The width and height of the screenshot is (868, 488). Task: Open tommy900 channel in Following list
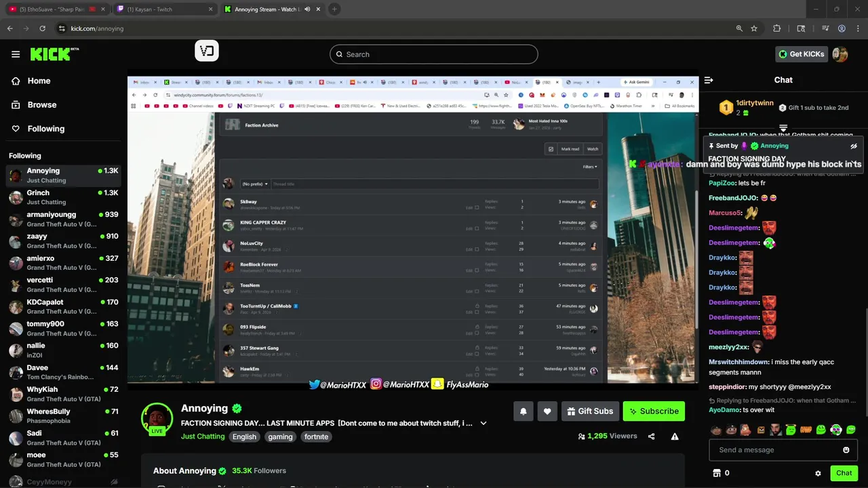pyautogui.click(x=63, y=328)
